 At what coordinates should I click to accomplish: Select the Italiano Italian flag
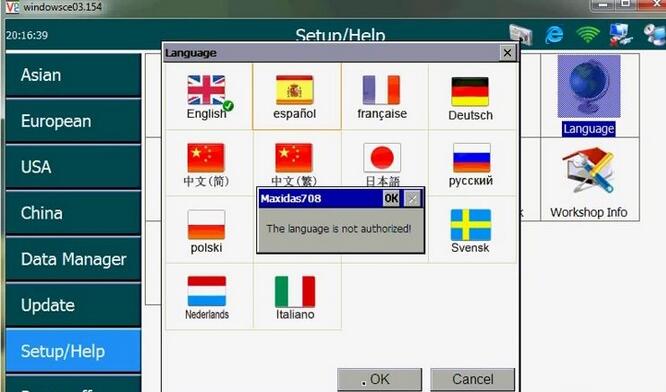[295, 291]
